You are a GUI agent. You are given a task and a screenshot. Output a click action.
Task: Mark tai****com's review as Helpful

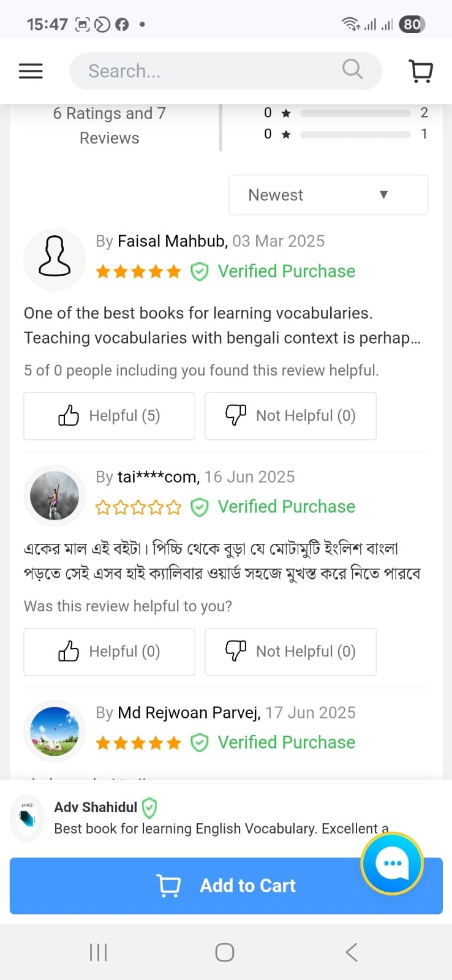[x=110, y=652]
